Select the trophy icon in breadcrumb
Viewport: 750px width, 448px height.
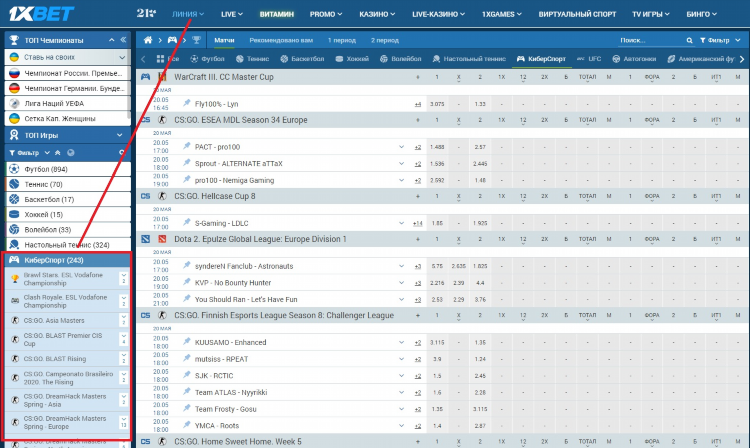196,40
